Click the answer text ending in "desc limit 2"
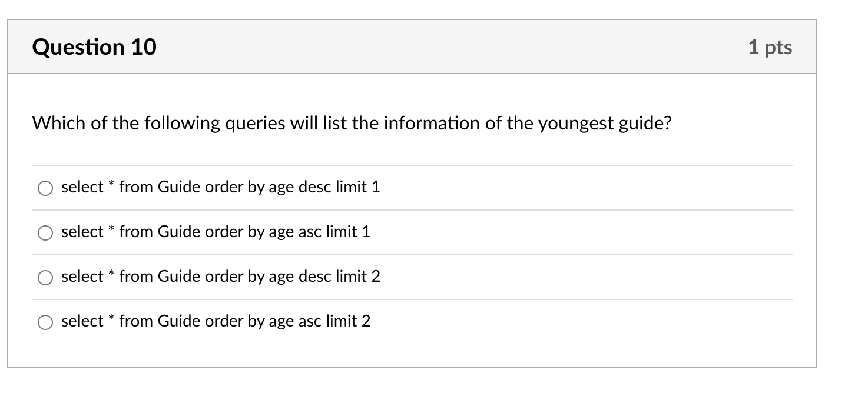 (220, 277)
